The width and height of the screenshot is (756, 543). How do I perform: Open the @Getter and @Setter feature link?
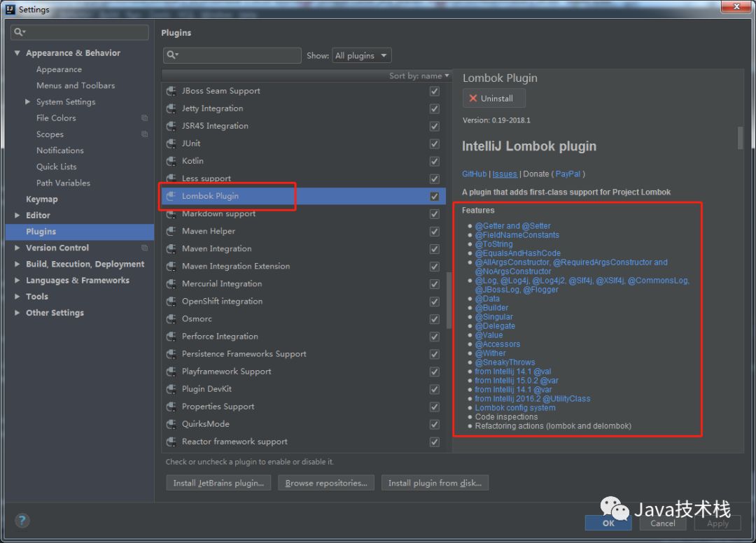[512, 225]
